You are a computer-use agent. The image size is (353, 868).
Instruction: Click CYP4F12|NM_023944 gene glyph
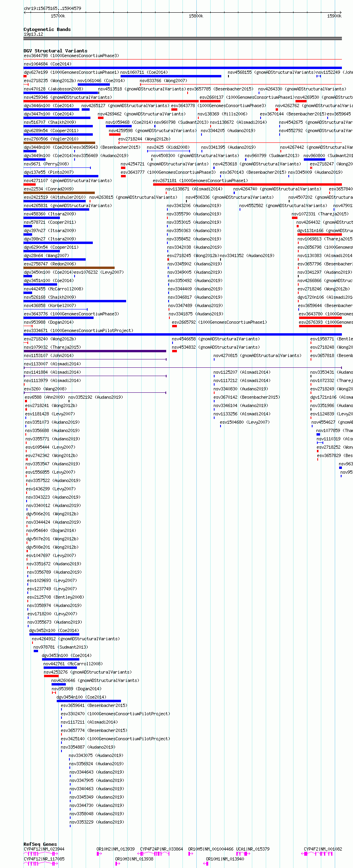click(x=40, y=853)
